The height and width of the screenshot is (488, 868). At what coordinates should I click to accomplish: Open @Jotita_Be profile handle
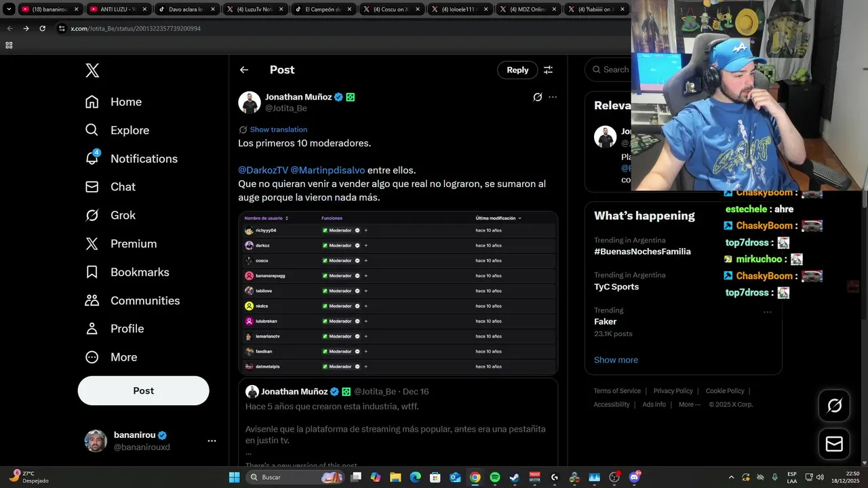(x=285, y=108)
